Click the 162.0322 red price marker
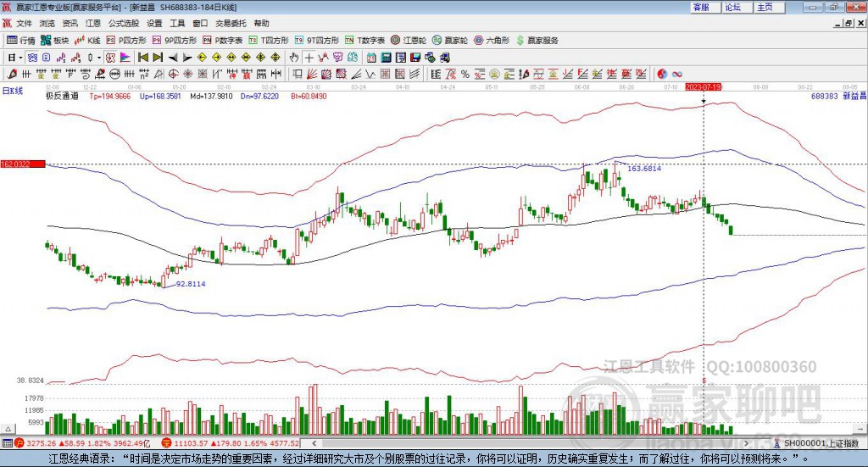This screenshot has width=868, height=467. [x=23, y=164]
